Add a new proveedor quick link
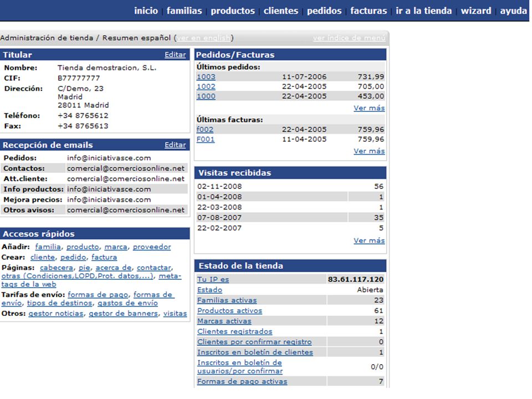The width and height of the screenshot is (532, 399). pos(152,247)
